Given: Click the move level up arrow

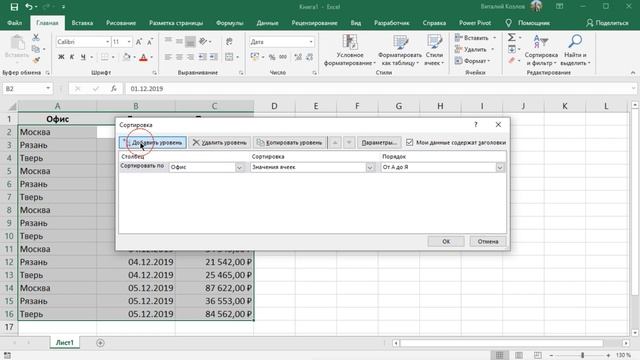Looking at the screenshot, I should [335, 142].
